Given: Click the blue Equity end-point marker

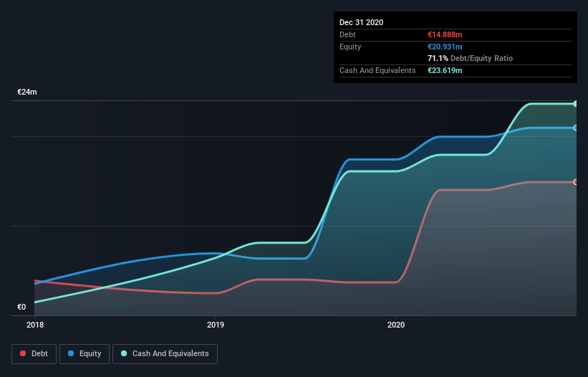Looking at the screenshot, I should click(x=575, y=128).
